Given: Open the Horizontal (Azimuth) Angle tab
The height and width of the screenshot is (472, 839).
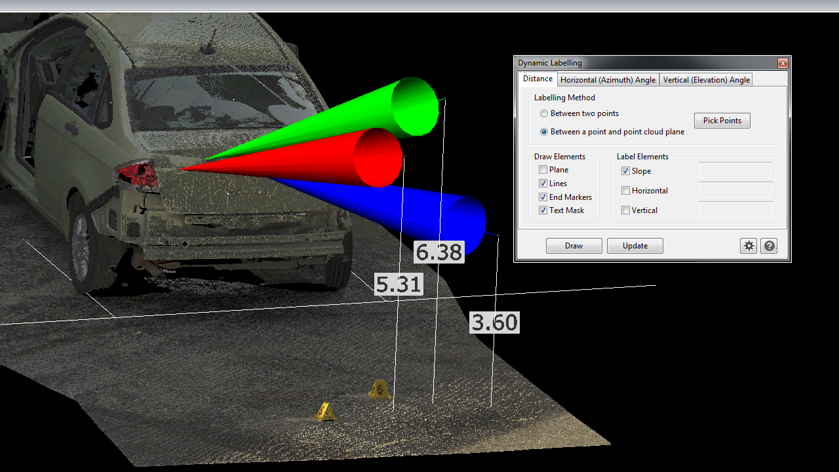Looking at the screenshot, I should coord(608,80).
